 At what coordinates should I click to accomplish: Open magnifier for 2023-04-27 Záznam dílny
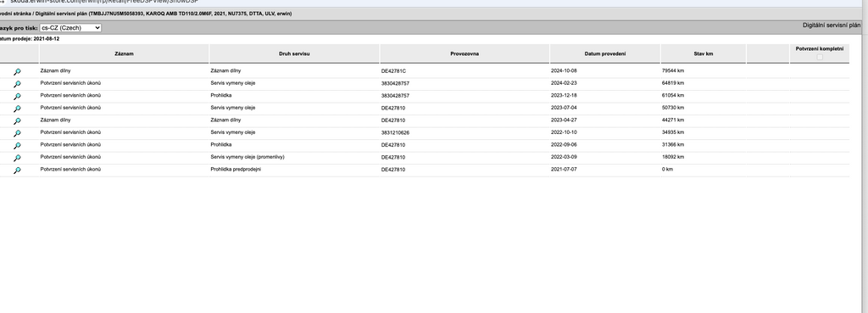pos(17,120)
